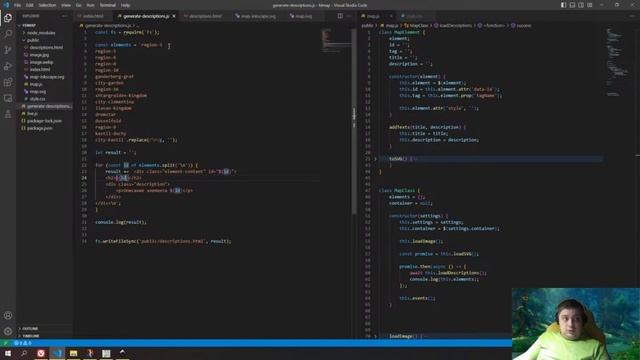Open the Run and Debug view

point(8,66)
